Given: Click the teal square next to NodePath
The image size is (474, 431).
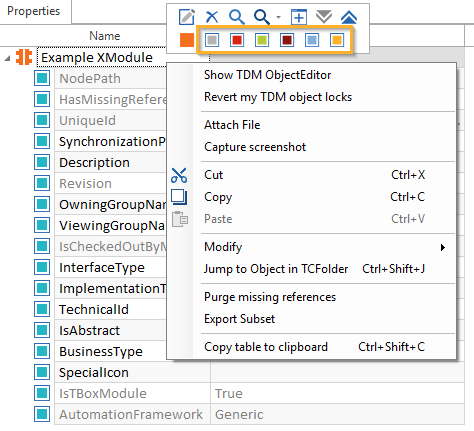Looking at the screenshot, I should point(42,78).
